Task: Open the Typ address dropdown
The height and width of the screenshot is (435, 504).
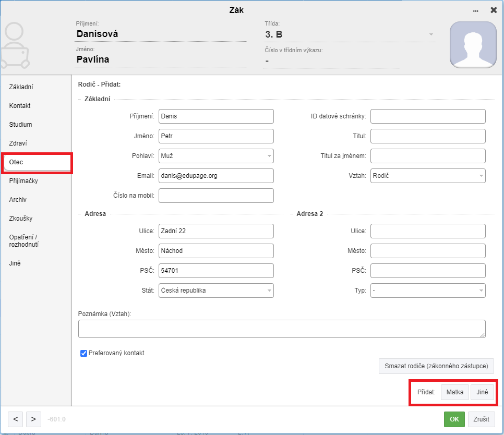Action: [428, 291]
